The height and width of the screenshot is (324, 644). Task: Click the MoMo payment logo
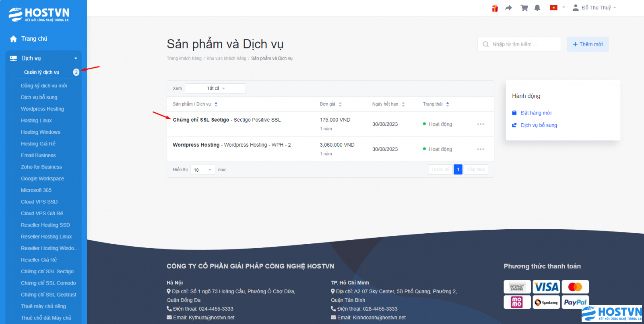coord(517,302)
